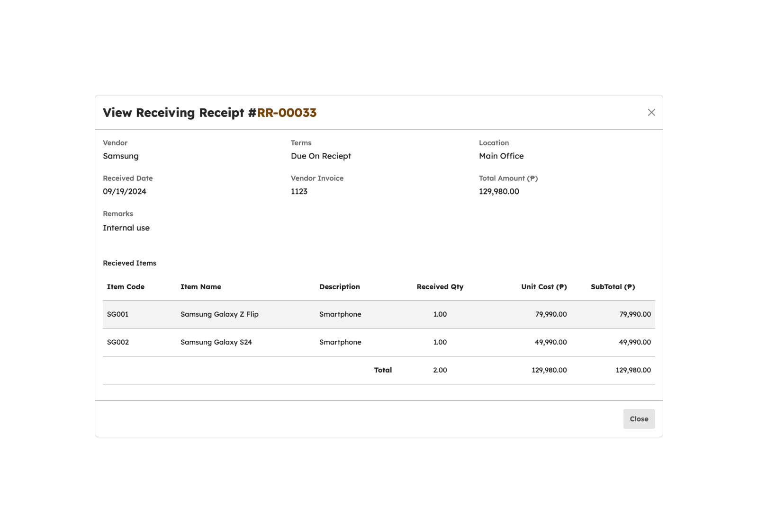This screenshot has width=758, height=532.
Task: Click the Smartphone description in SG002 row
Action: tap(340, 342)
